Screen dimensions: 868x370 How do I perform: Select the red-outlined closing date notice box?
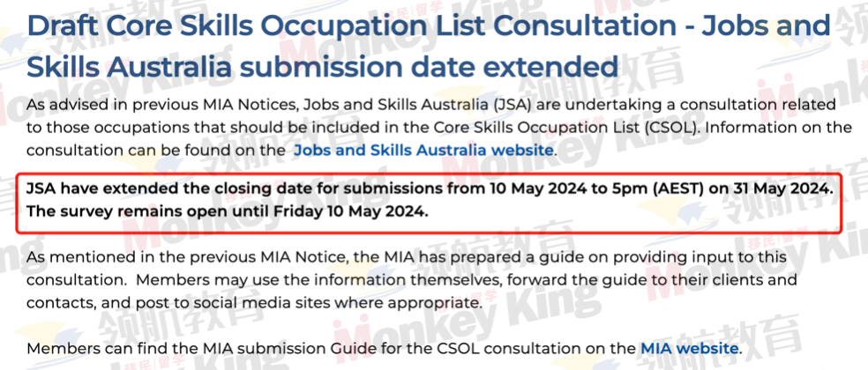click(429, 202)
